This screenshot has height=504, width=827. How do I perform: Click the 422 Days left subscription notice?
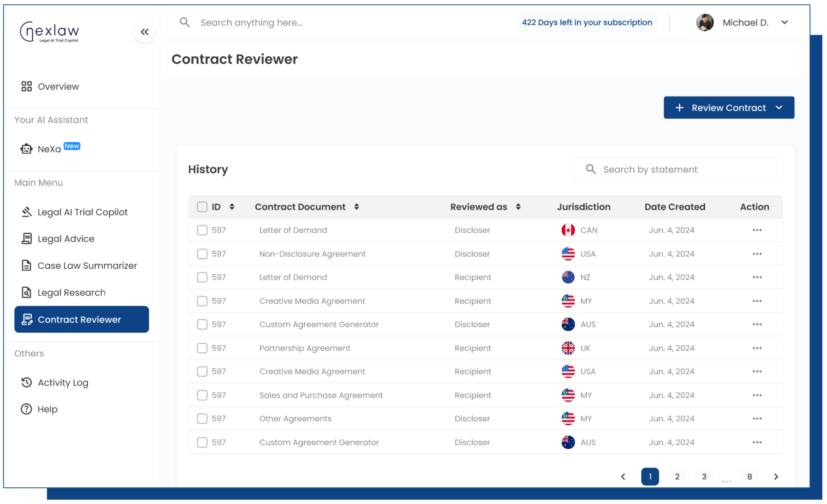[x=587, y=22]
